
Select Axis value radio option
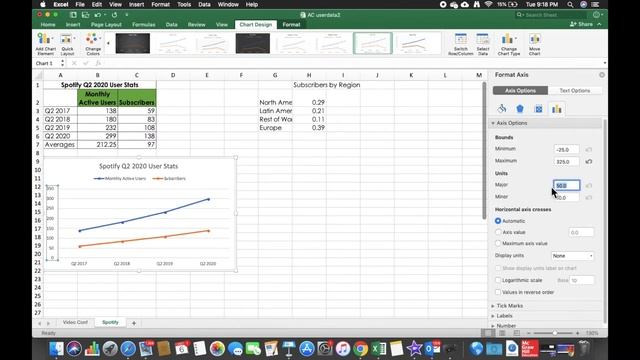498,232
